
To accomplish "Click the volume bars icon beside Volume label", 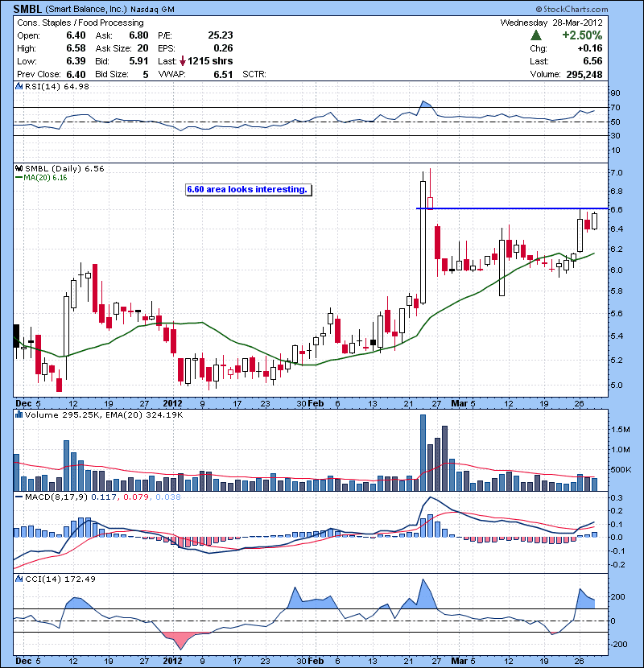I will click(x=19, y=414).
